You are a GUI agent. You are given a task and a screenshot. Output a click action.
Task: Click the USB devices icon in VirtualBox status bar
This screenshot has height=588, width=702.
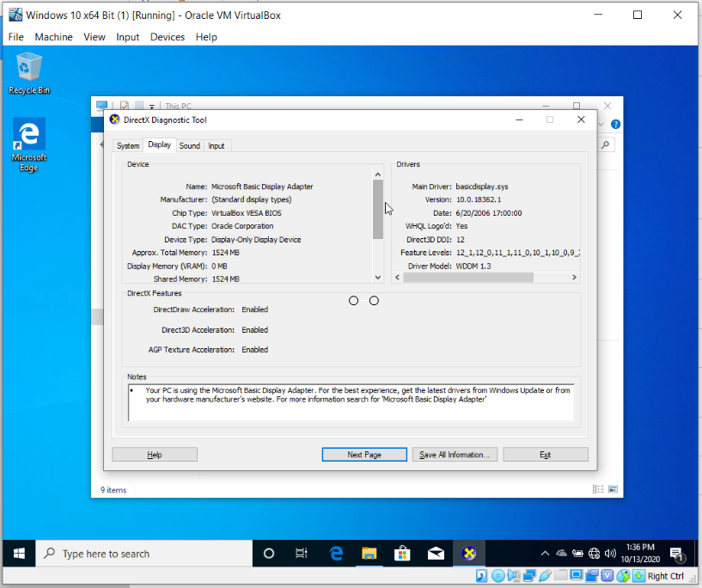pos(545,575)
